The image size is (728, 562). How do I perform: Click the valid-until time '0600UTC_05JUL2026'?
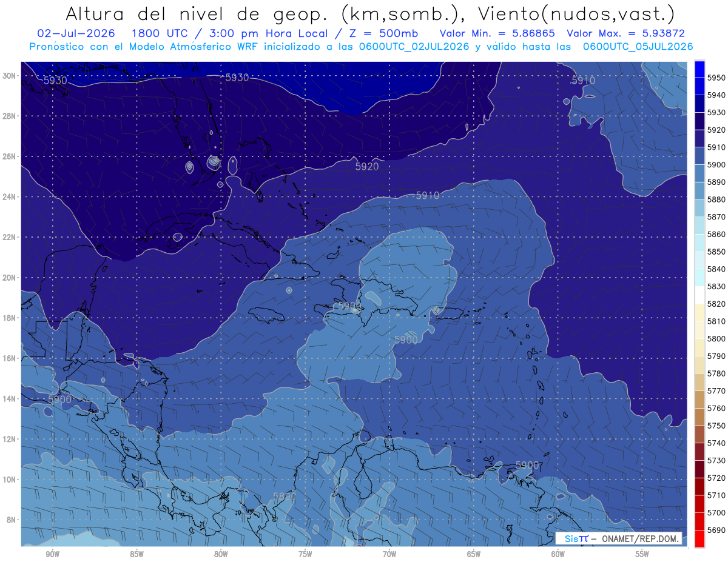[638, 46]
